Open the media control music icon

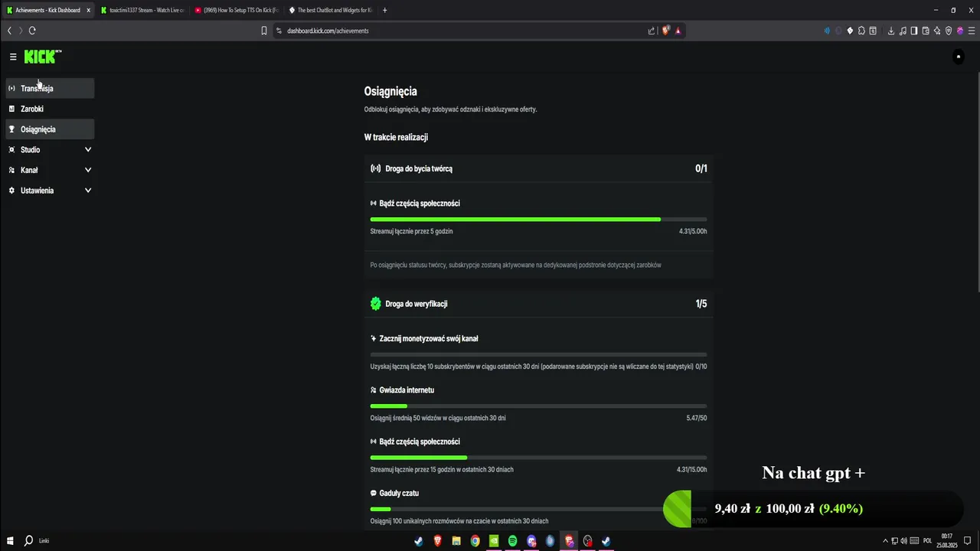pyautogui.click(x=903, y=31)
